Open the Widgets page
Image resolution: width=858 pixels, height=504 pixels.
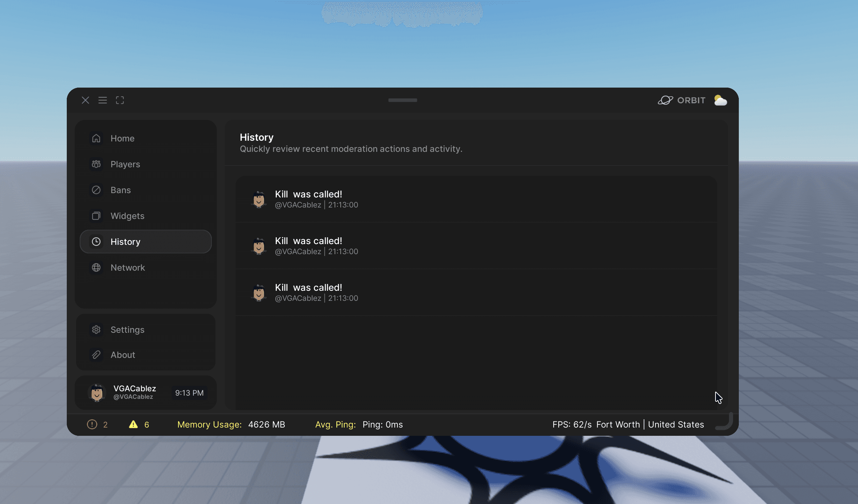(x=127, y=216)
